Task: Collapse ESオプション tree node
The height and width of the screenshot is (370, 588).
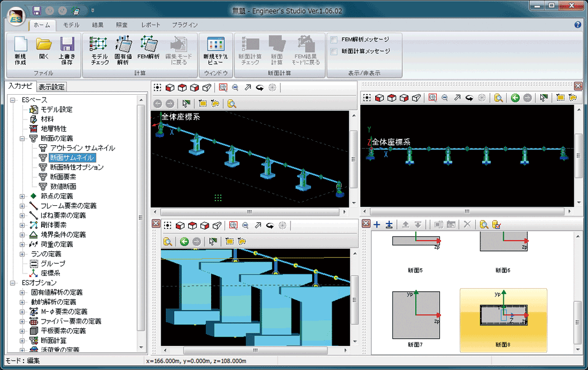Action: (x=12, y=282)
